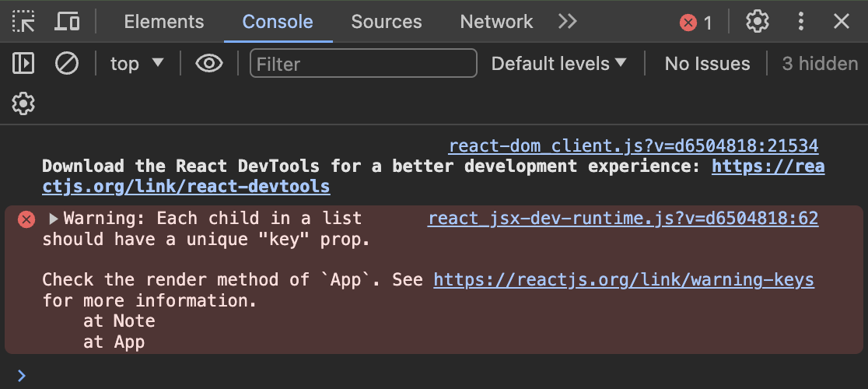This screenshot has height=389, width=868.
Task: Open the top JavaScript context dropdown
Action: (x=137, y=63)
